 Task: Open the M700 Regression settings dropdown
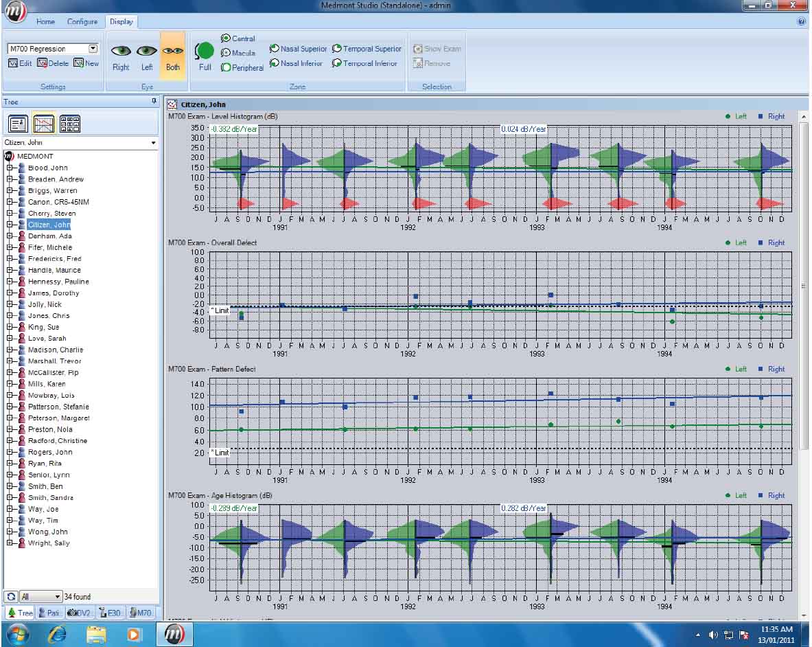pyautogui.click(x=93, y=49)
